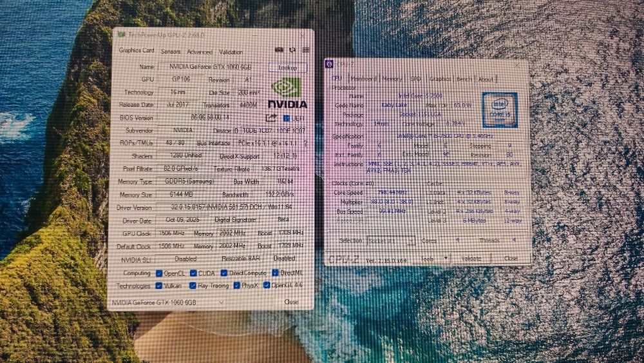Click the CPU-Z Specification value field
This screenshot has height=363, width=644.
click(x=444, y=136)
